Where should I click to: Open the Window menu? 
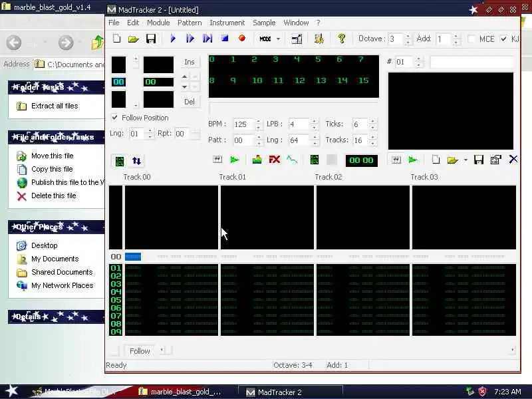[x=296, y=23]
